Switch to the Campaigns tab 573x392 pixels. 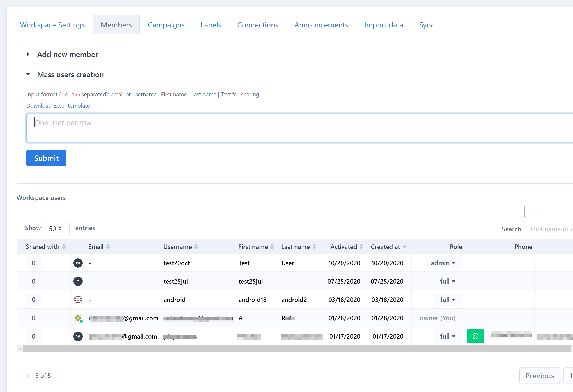coord(166,25)
